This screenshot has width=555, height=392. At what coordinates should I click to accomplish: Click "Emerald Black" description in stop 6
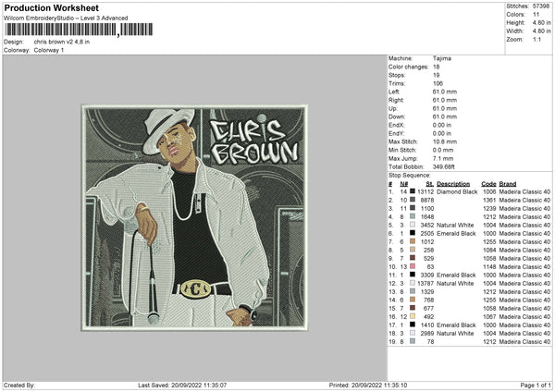coord(456,234)
